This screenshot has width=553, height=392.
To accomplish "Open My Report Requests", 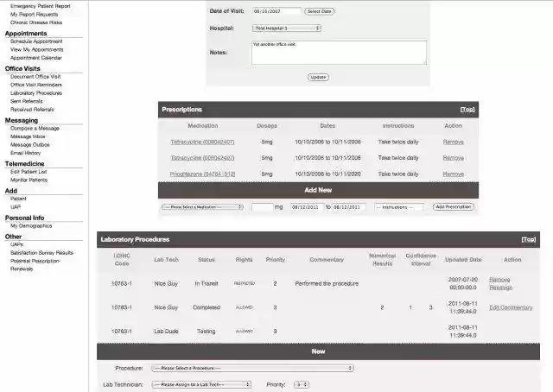I will click(x=35, y=15).
